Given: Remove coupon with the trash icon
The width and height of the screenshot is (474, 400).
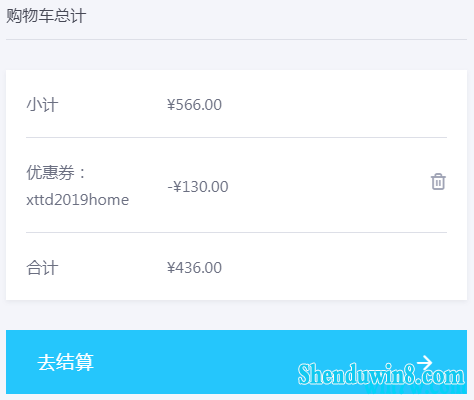Looking at the screenshot, I should 438,182.
